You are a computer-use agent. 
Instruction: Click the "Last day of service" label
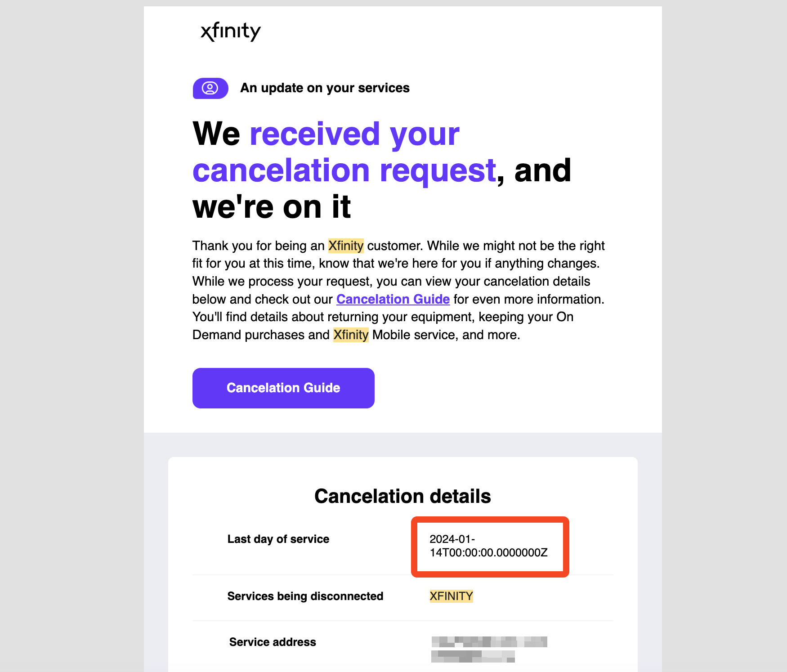coord(278,539)
